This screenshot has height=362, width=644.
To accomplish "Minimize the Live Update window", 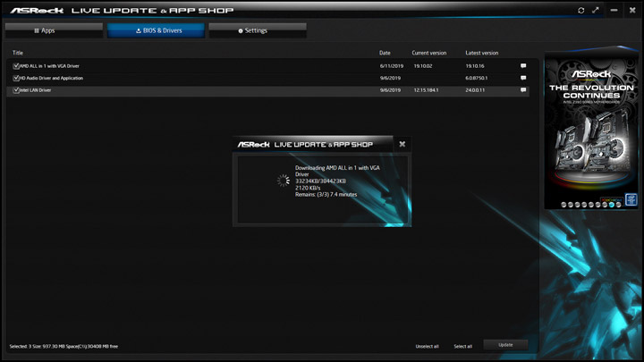I will point(614,10).
